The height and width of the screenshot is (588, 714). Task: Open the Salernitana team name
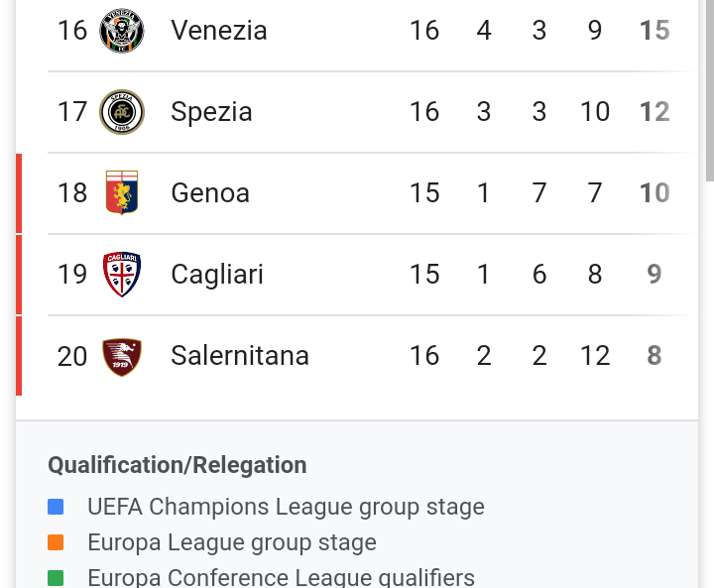240,355
